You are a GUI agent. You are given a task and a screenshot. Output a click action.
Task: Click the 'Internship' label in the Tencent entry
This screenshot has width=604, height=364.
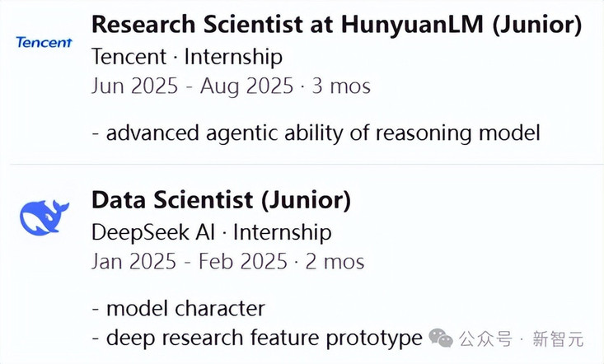(233, 58)
